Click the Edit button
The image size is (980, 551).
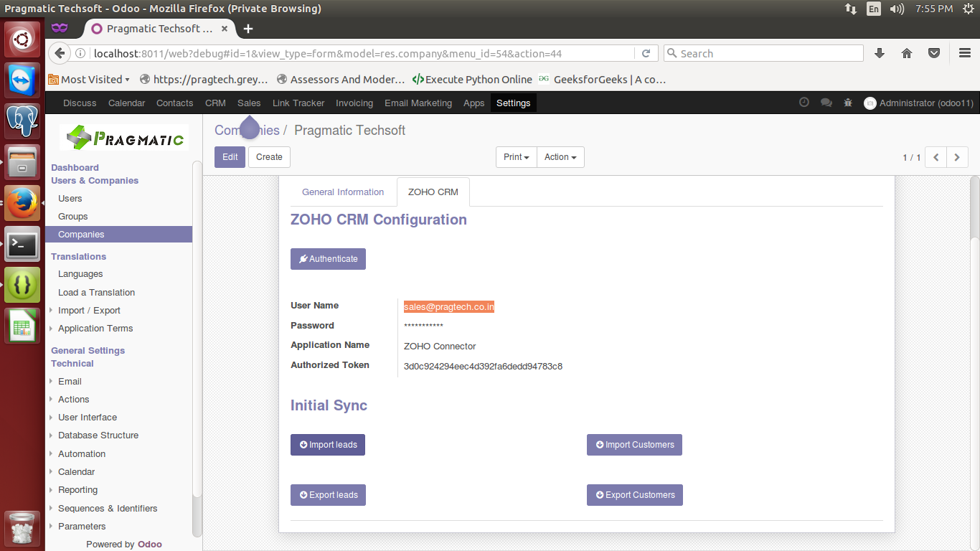tap(230, 157)
